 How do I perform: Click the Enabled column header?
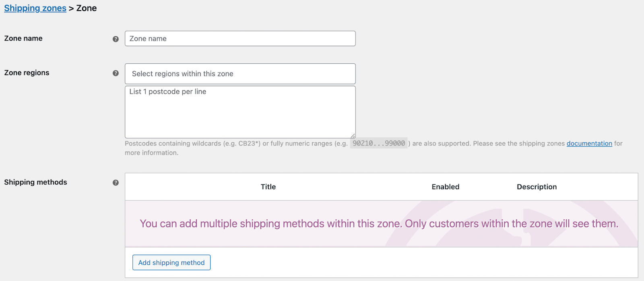(x=445, y=187)
